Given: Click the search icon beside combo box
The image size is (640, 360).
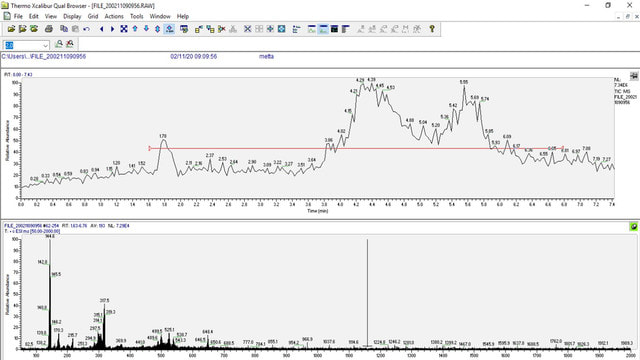Looking at the screenshot, I should click(59, 44).
